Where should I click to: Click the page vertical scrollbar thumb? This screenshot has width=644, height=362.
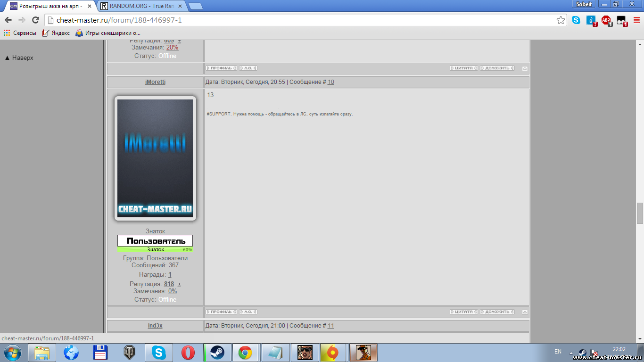click(640, 213)
